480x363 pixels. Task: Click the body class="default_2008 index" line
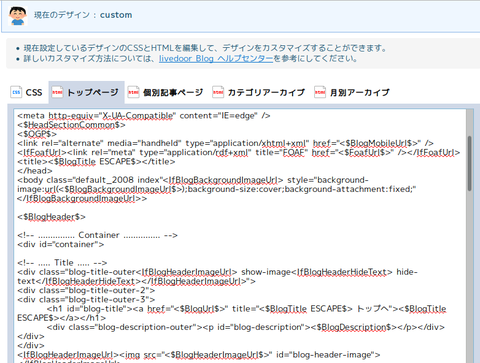point(217,189)
